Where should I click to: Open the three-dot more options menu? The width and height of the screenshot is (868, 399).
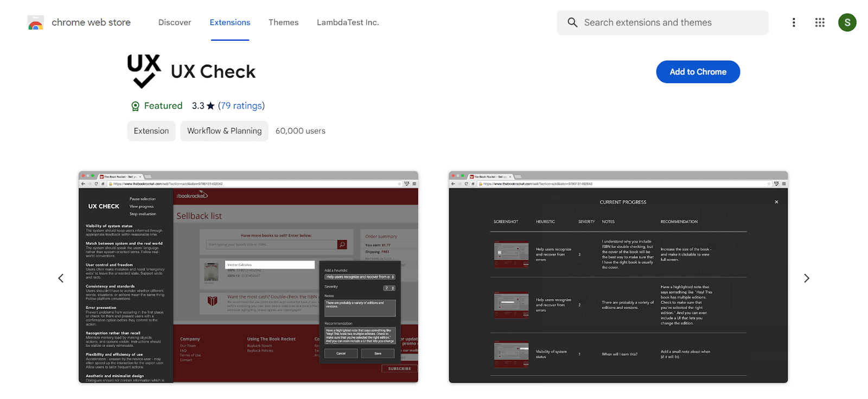pos(794,22)
